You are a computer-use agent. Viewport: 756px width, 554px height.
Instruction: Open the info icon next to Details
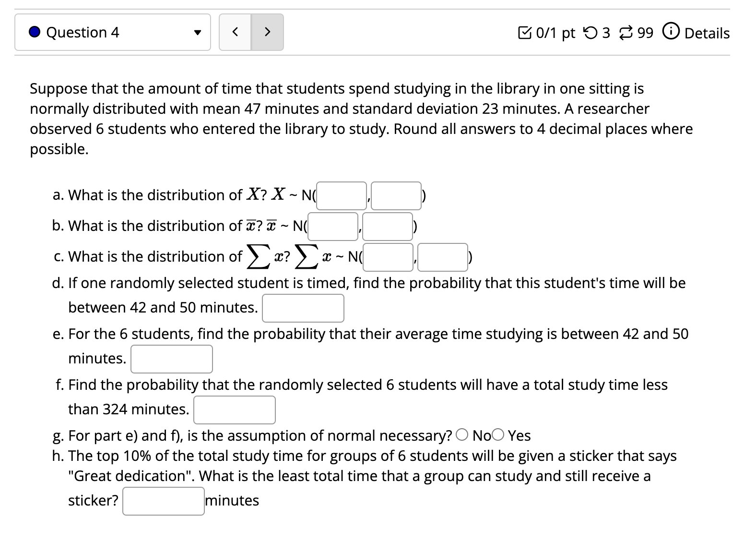coord(671,32)
